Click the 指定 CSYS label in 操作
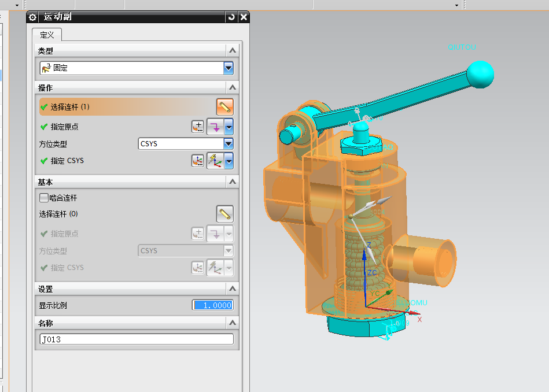Screen dimensions: 549x392 tap(67, 161)
